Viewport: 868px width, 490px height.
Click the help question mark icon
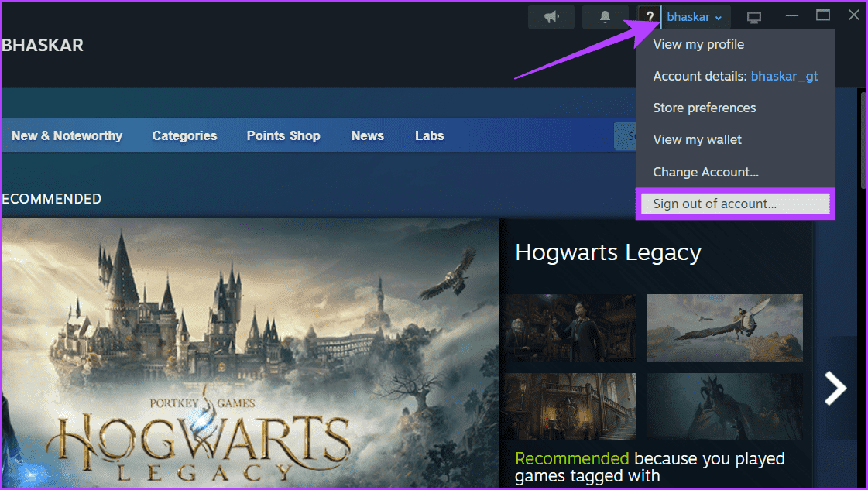point(650,17)
